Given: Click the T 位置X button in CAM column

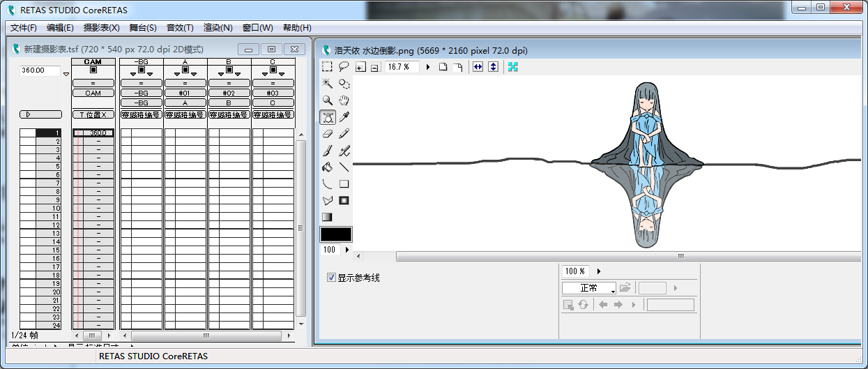Looking at the screenshot, I should pos(93,114).
